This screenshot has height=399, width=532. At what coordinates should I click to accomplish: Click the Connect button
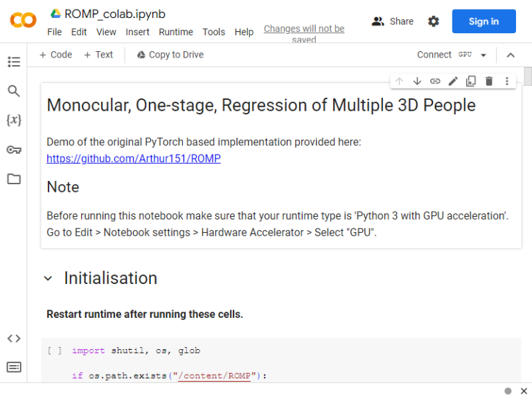[x=434, y=55]
